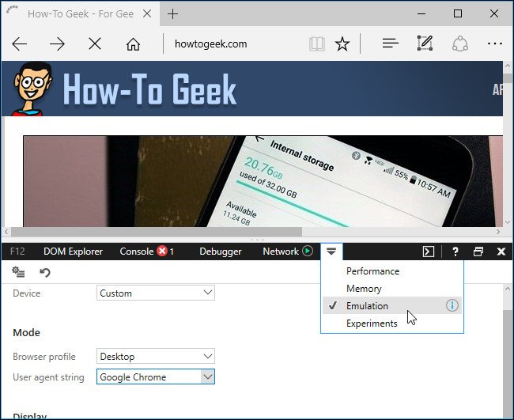Image resolution: width=514 pixels, height=420 pixels.
Task: Click the page horizontal scrollbar thumb
Action: [157, 232]
